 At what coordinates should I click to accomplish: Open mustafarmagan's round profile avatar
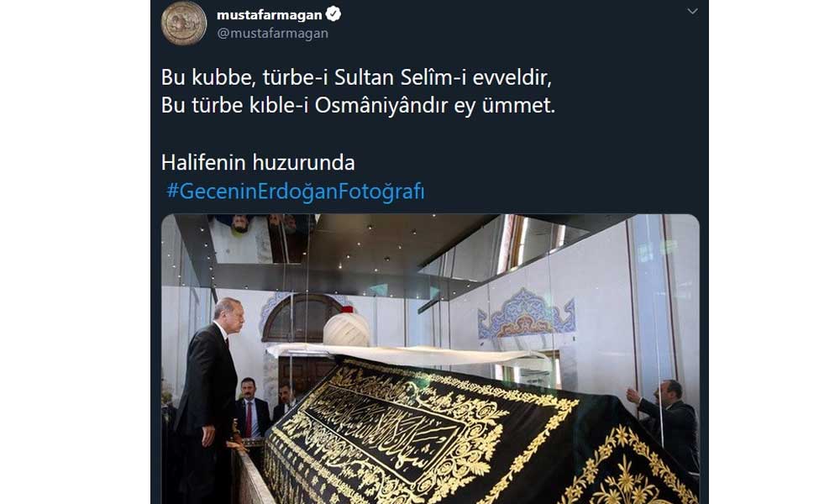184,23
